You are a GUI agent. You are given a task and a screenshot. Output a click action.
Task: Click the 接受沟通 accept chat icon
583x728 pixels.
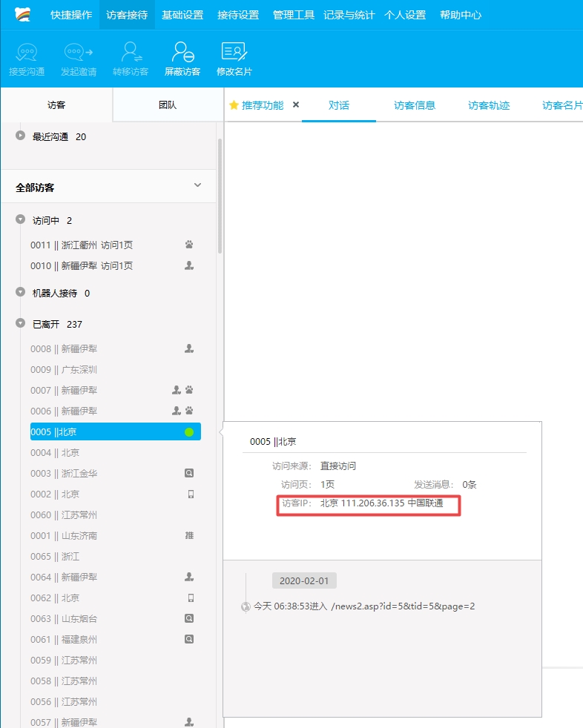coord(27,53)
